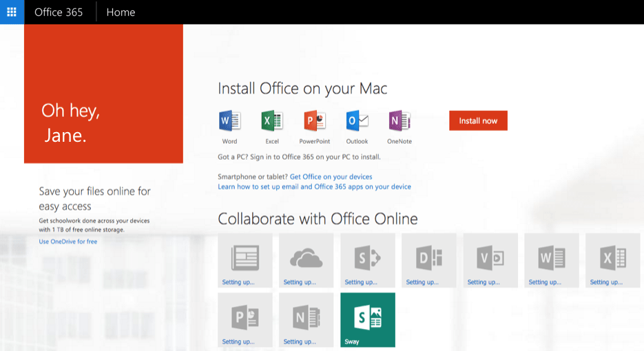Click the PowerPoint label under the icon
The width and height of the screenshot is (644, 351).
(x=315, y=141)
